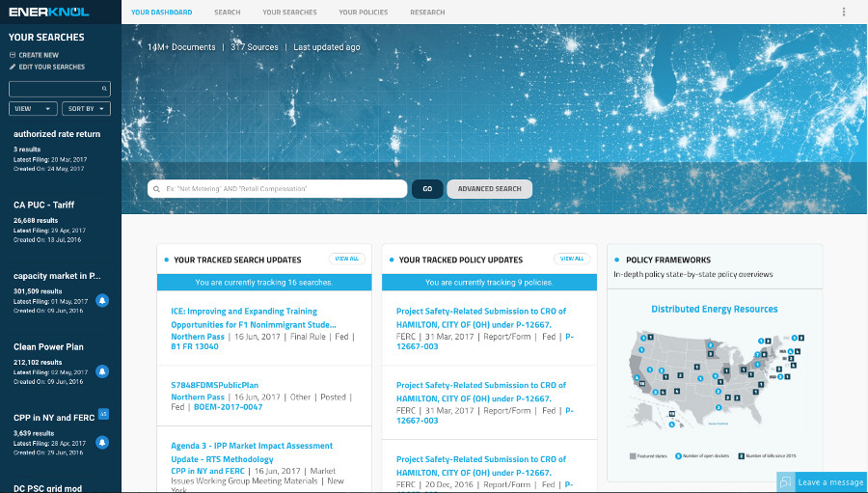
Task: Open the Your Searches tab
Action: 289,13
